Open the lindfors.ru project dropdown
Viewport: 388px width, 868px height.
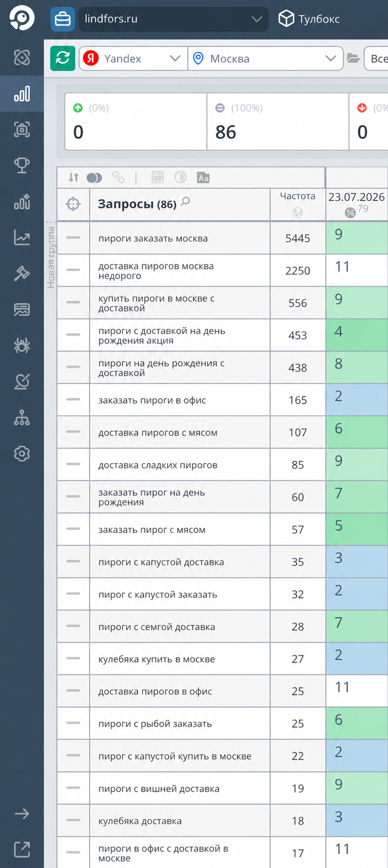[x=173, y=19]
